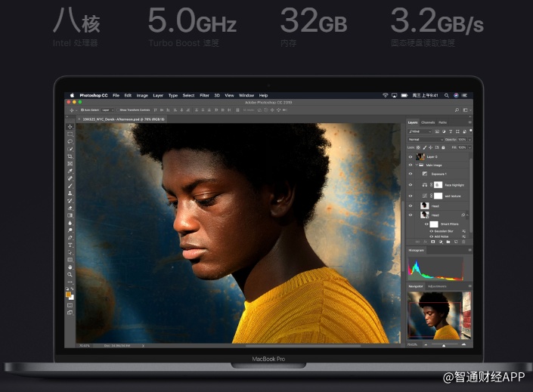533x392 pixels.
Task: Select the Crop tool
Action: (x=70, y=156)
